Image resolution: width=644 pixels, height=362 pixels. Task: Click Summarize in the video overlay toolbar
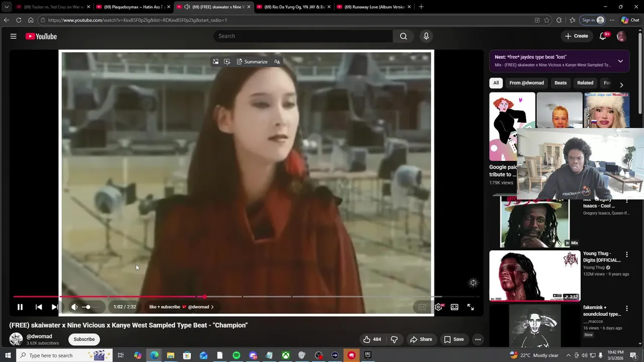(x=252, y=62)
